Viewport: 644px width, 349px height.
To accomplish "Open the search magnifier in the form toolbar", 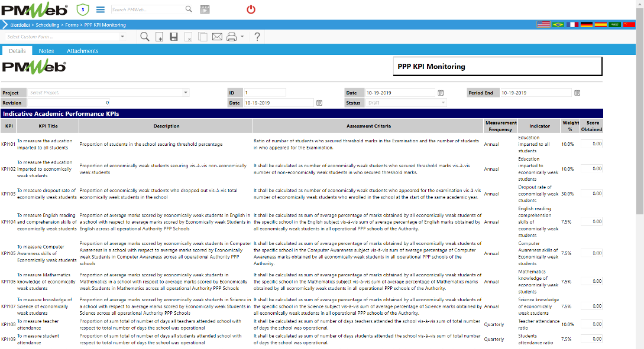I will pos(145,37).
